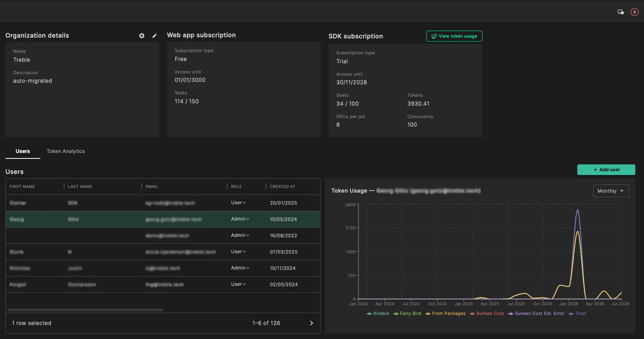This screenshot has width=644, height=339.
Task: Open Admin role dropdown for row created 16/08/2022
Action: 240,235
